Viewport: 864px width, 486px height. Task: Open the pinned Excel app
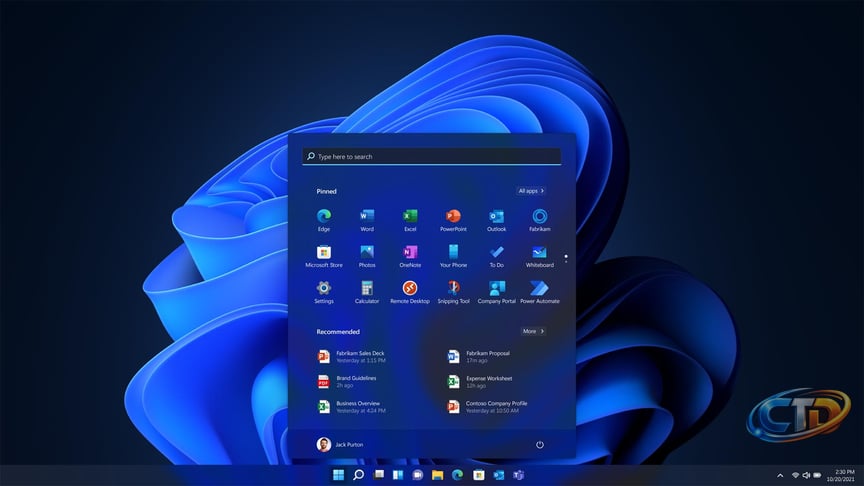click(410, 220)
